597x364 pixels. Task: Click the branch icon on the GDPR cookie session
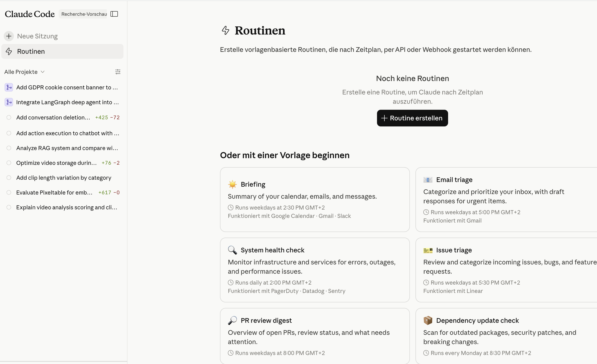(x=9, y=87)
